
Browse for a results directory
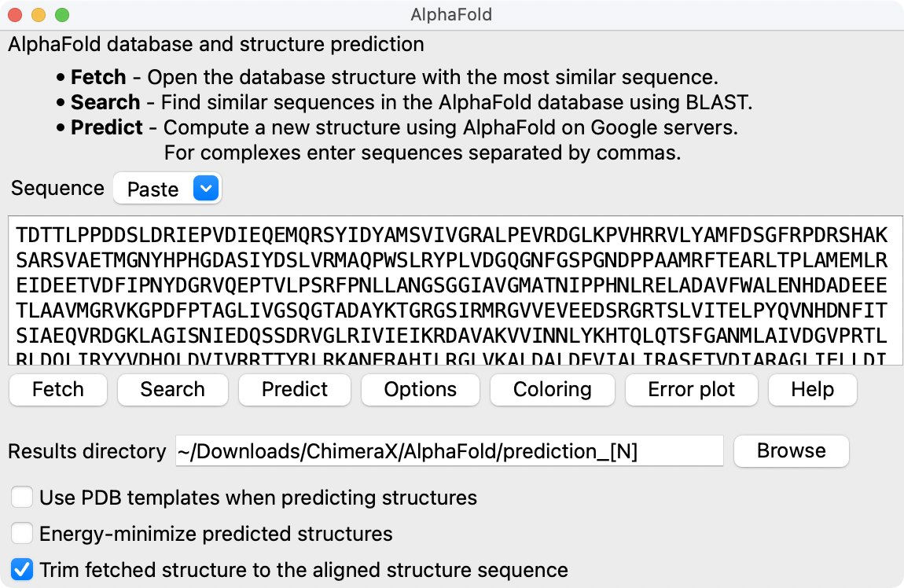point(791,451)
